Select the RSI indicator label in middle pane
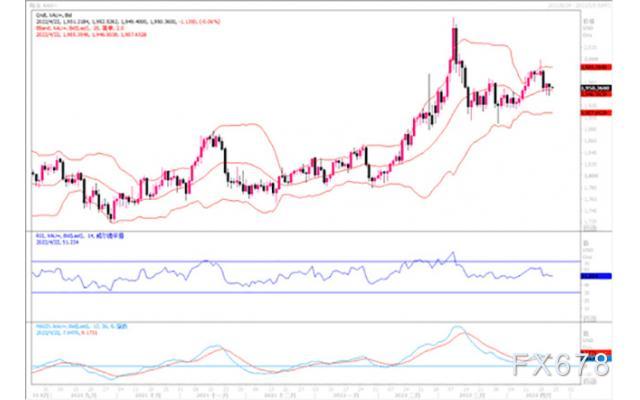 coord(80,236)
